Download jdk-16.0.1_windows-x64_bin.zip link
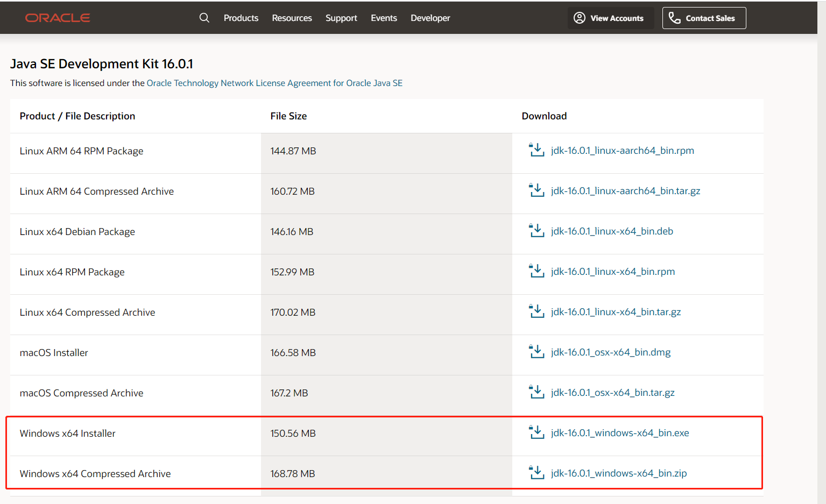826x504 pixels. pyautogui.click(x=619, y=473)
